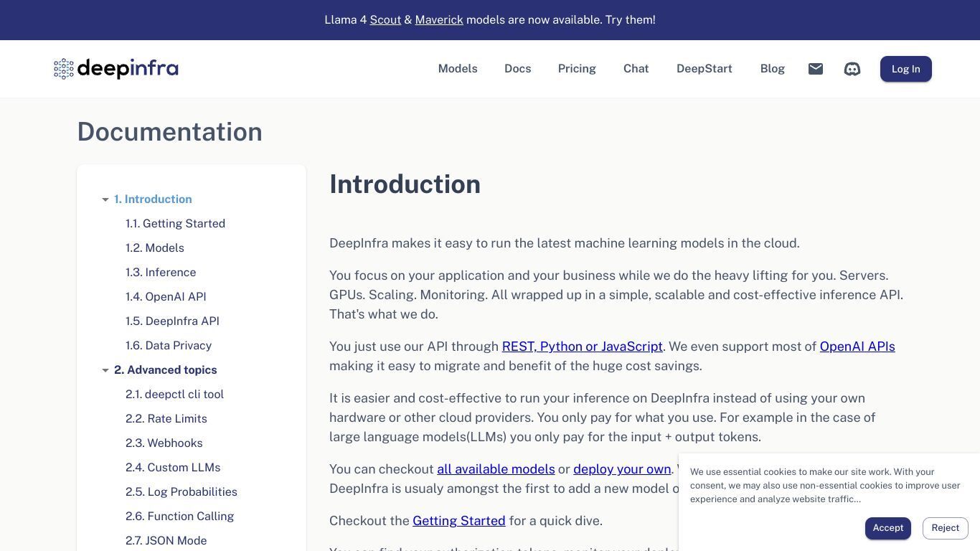Select 1.4. OpenAI API in sidebar
980x551 pixels.
tap(166, 297)
